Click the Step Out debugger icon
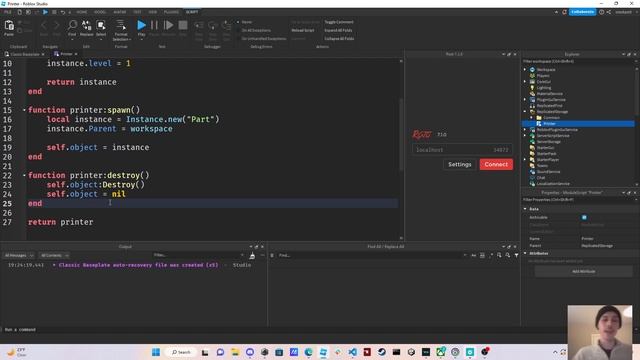The height and width of the screenshot is (360, 640). click(226, 26)
